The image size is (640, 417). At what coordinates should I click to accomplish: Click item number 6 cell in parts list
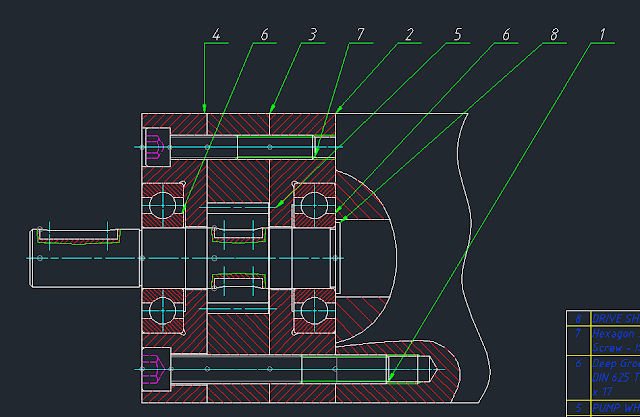pos(579,377)
